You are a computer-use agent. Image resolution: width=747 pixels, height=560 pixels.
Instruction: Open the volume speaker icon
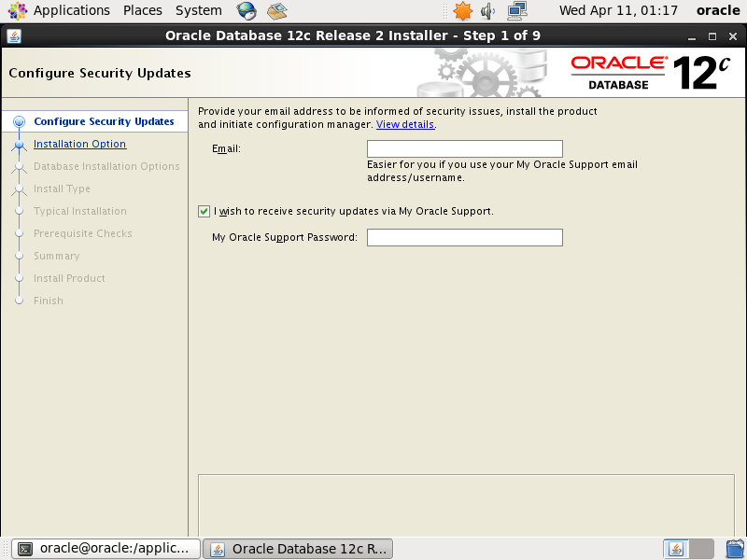coord(487,10)
